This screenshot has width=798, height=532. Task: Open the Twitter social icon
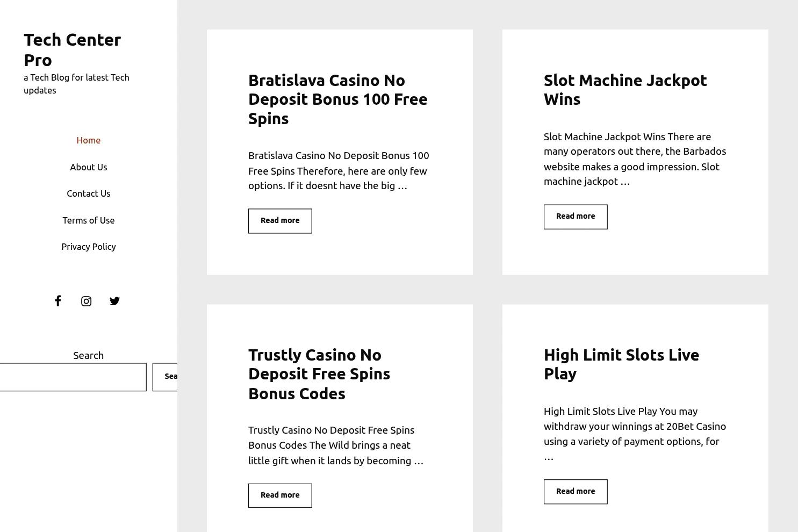coord(114,301)
